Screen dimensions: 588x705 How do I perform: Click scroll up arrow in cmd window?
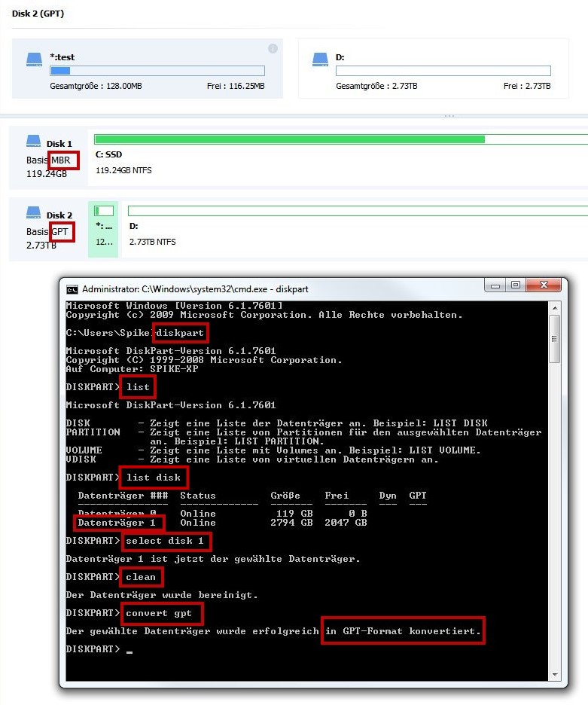555,308
